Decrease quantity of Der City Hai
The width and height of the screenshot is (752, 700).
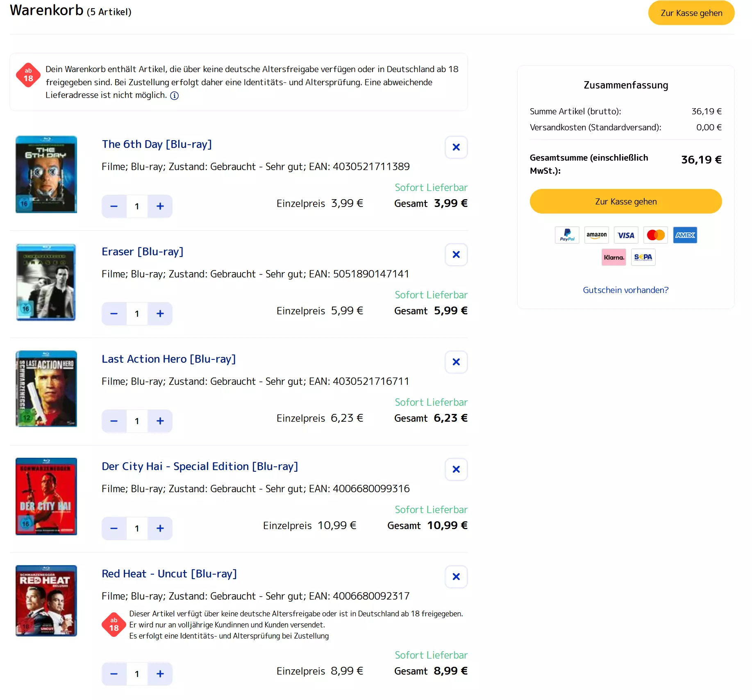(x=114, y=528)
